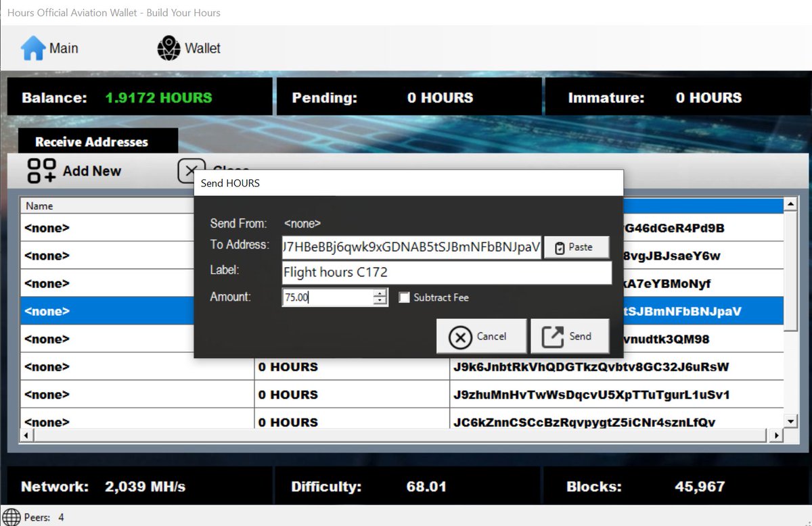Click the Difficulty value 68.01
Screen dimensions: 812x526
coord(426,486)
